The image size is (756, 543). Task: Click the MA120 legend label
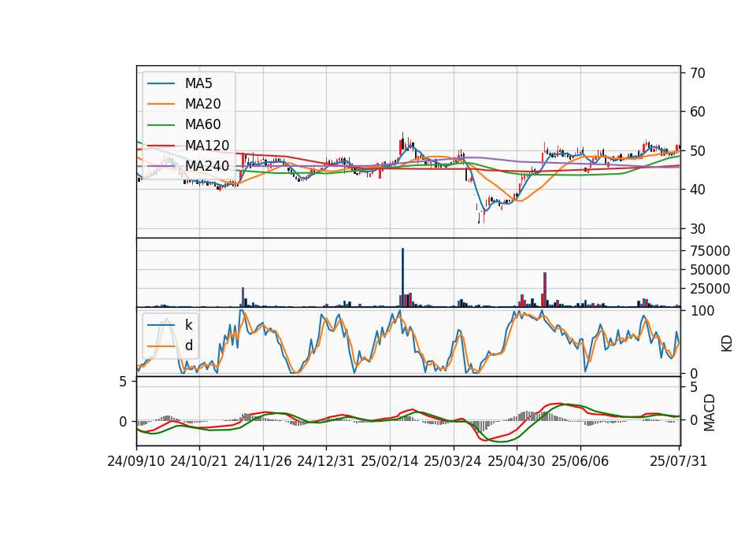tap(207, 146)
